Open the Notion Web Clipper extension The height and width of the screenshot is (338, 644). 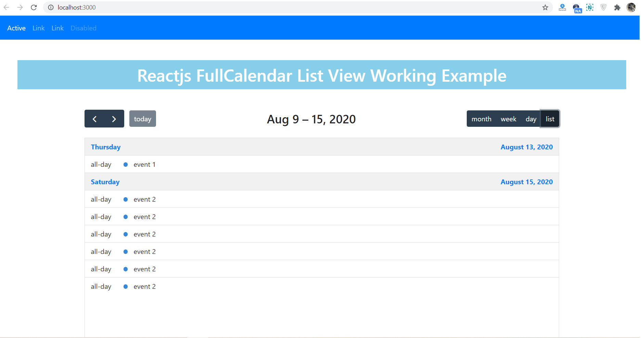(590, 7)
